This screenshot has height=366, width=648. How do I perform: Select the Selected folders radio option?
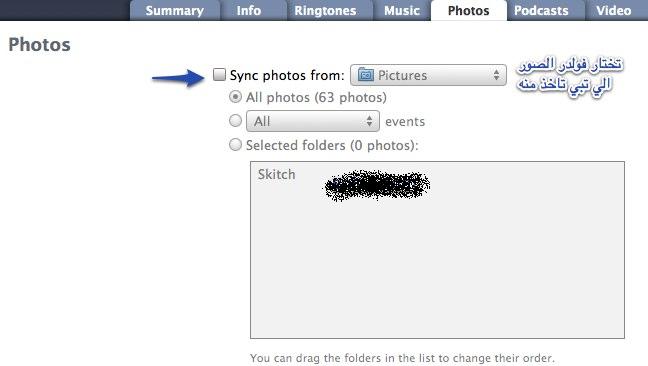tap(235, 145)
